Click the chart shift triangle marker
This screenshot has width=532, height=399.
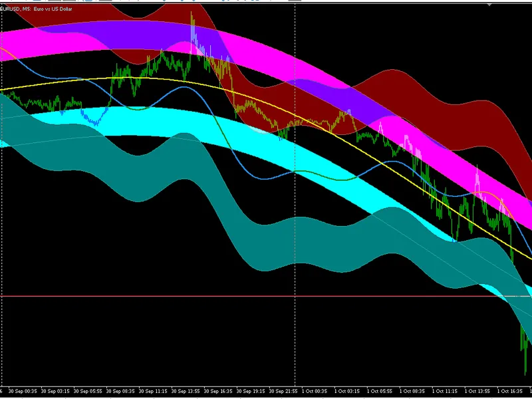[x=489, y=5]
